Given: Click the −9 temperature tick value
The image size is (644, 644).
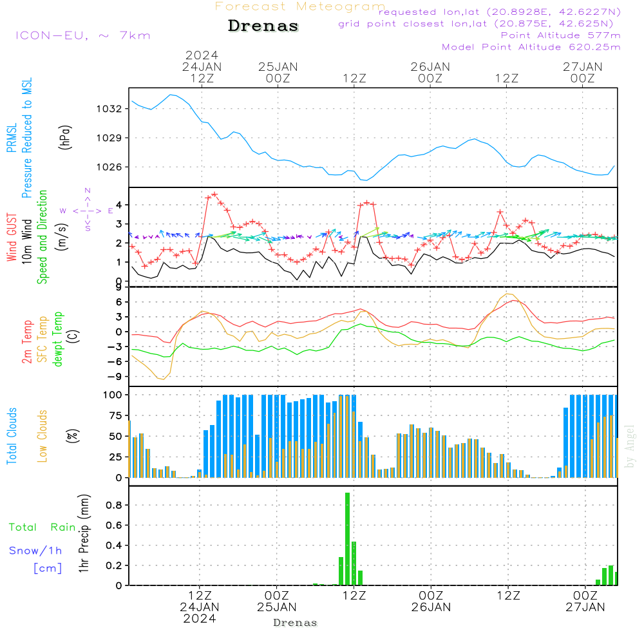Looking at the screenshot, I should coord(115,377).
